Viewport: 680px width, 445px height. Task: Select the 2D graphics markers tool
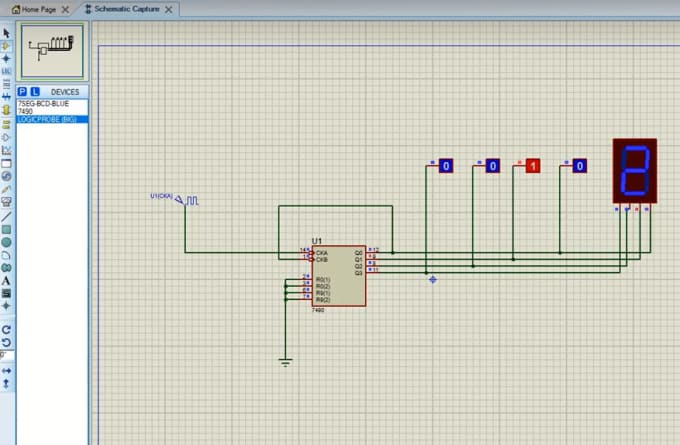tap(6, 306)
